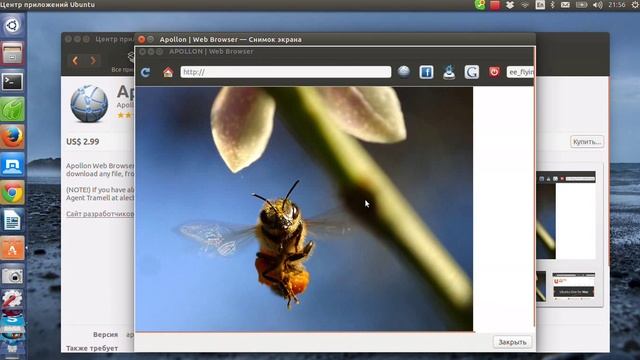Click the globe icon beside the address bar

[404, 72]
